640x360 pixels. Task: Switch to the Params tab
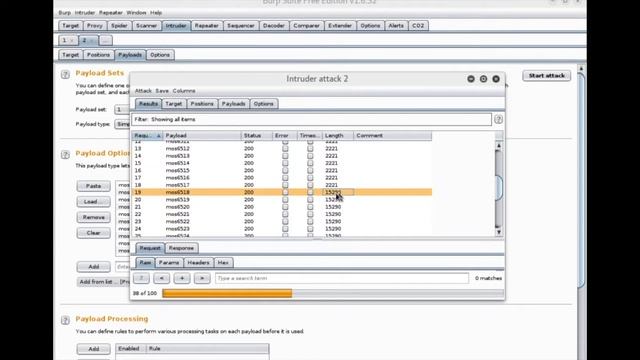[169, 263]
